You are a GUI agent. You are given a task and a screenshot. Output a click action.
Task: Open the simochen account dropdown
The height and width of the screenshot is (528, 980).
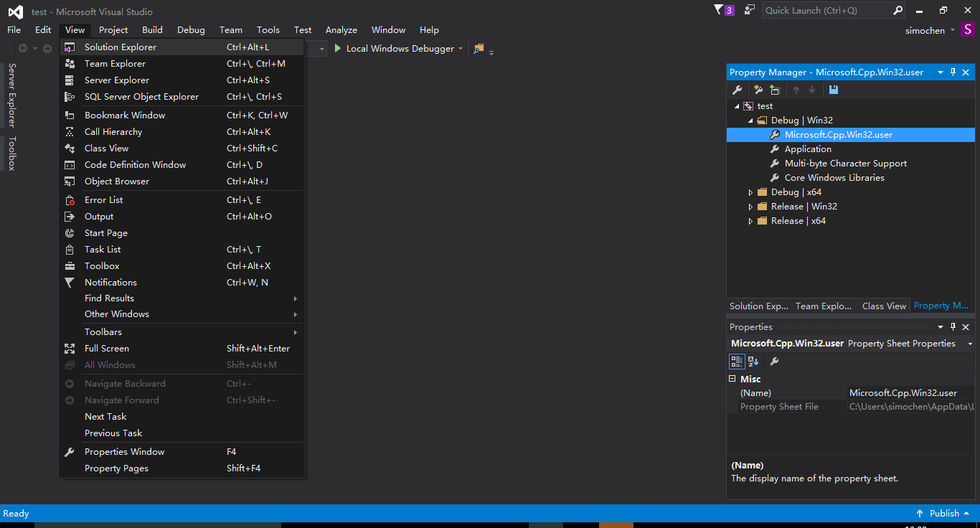930,30
